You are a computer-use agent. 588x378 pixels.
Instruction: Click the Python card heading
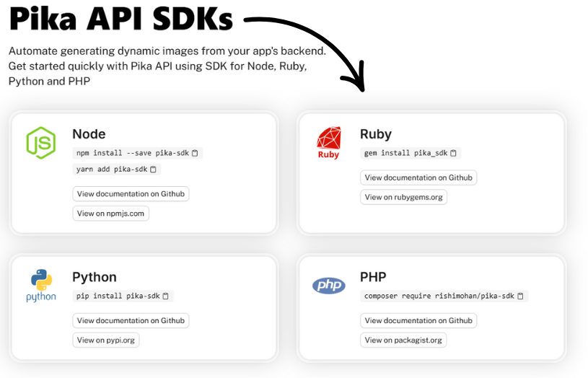[95, 277]
